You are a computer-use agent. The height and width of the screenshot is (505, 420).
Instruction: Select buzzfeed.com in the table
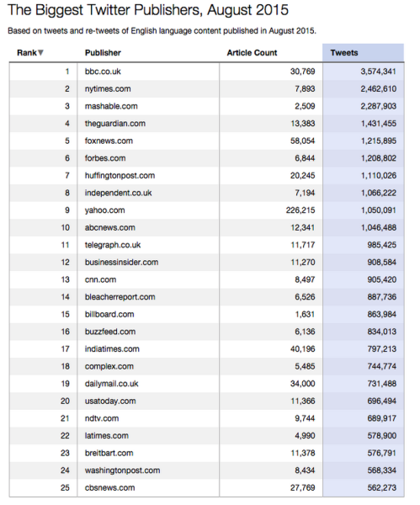[x=110, y=332]
